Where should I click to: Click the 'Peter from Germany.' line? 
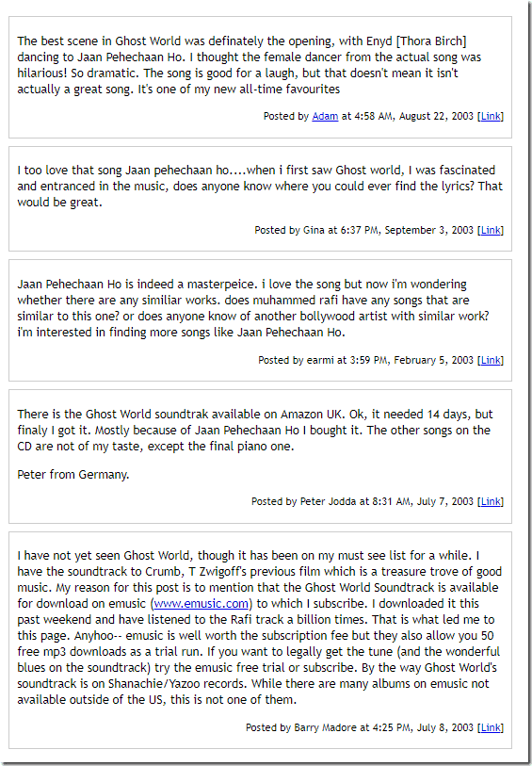point(73,474)
